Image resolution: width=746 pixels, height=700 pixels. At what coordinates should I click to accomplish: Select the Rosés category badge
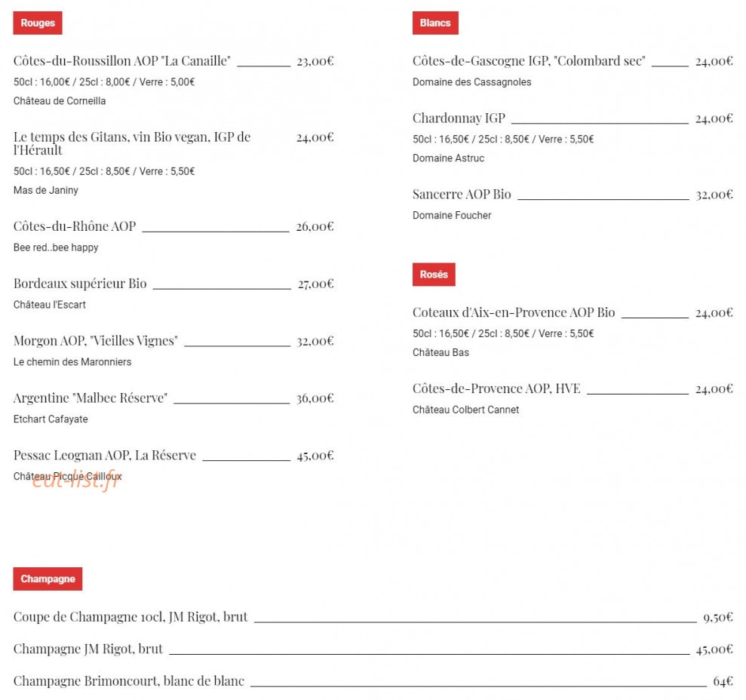[434, 275]
